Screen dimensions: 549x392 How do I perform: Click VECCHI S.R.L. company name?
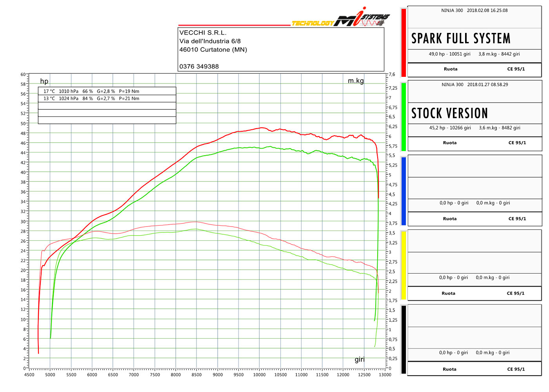point(203,33)
